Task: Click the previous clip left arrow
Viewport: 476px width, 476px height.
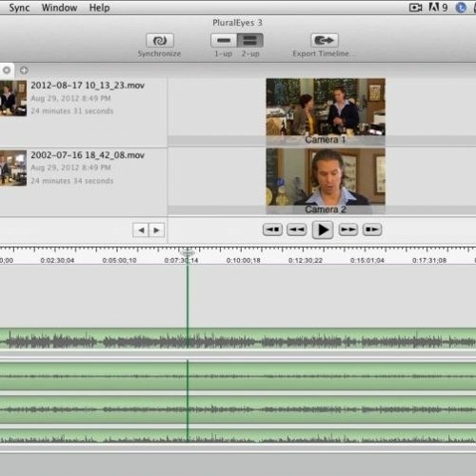Action: [141, 230]
